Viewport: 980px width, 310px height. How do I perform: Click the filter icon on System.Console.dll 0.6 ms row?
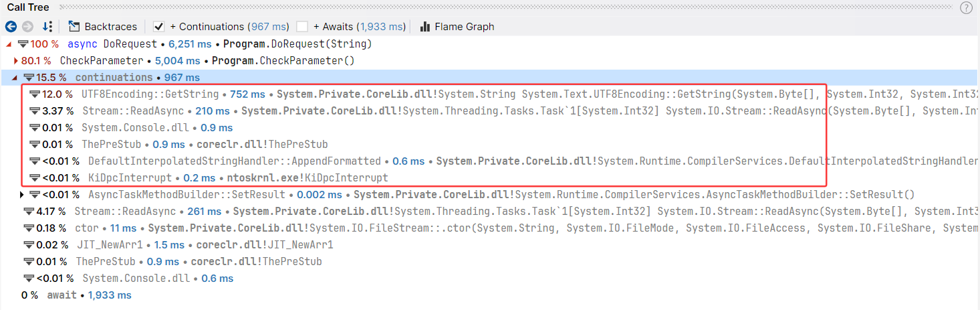28,279
